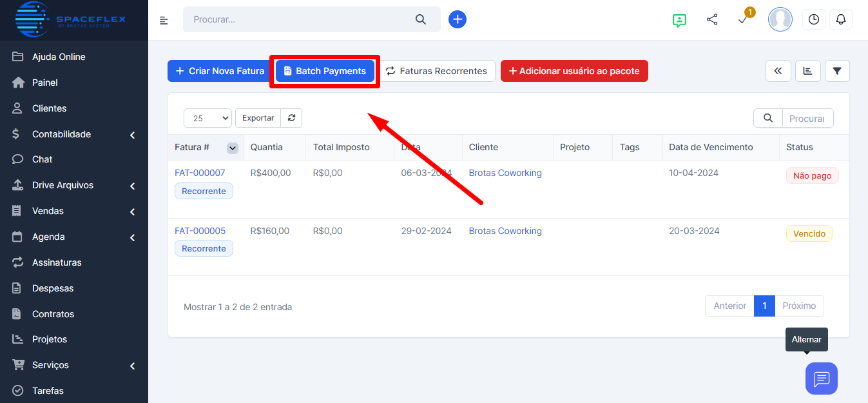Click the filter funnel icon
Screen dimensions: 868x403
[x=837, y=71]
